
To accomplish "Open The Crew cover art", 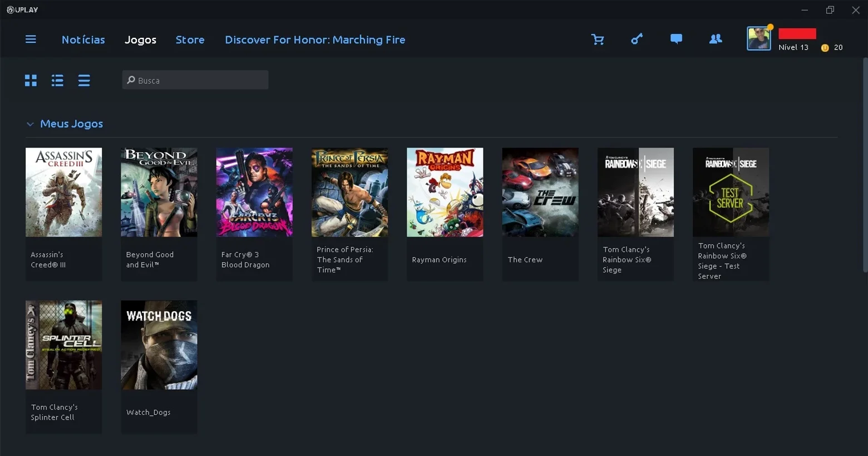I will pos(540,192).
